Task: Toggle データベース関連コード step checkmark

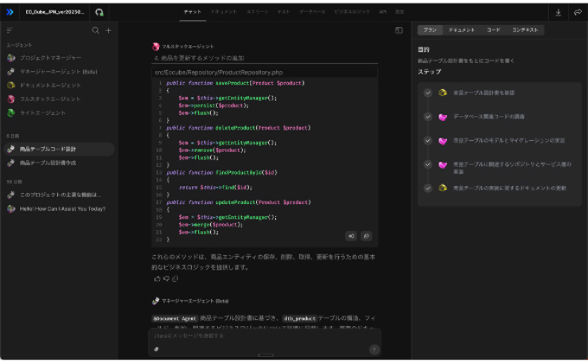Action: pos(427,116)
